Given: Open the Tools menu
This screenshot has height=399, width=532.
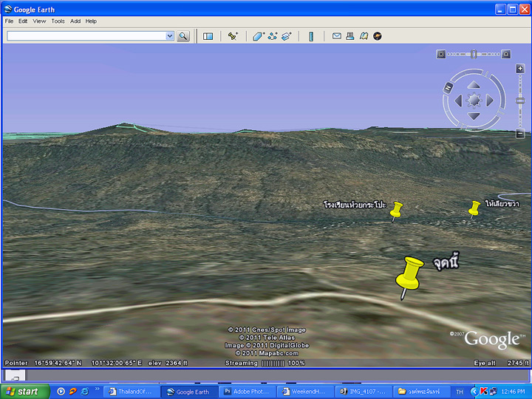Looking at the screenshot, I should (58, 21).
